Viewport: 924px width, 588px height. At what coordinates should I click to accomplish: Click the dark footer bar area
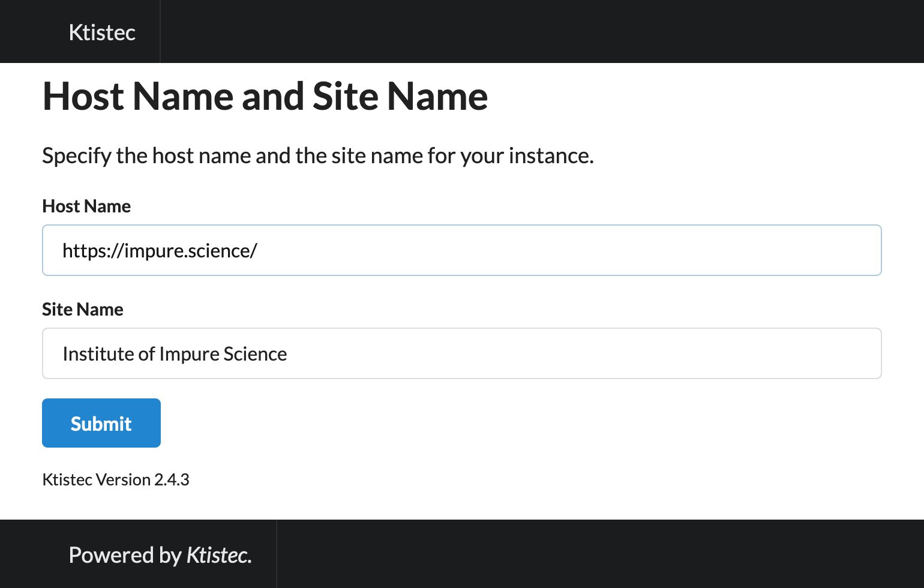tap(600, 554)
